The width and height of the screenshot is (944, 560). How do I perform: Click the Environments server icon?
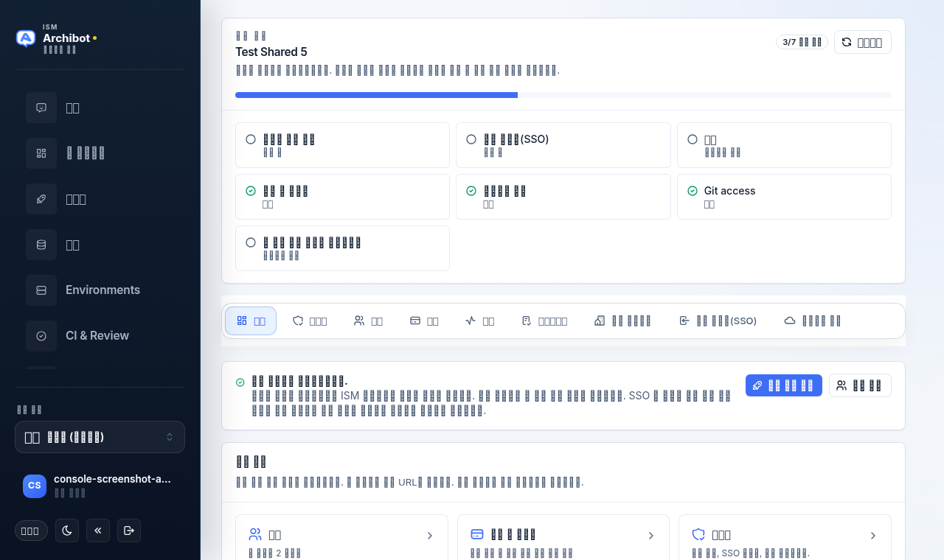[x=41, y=290]
